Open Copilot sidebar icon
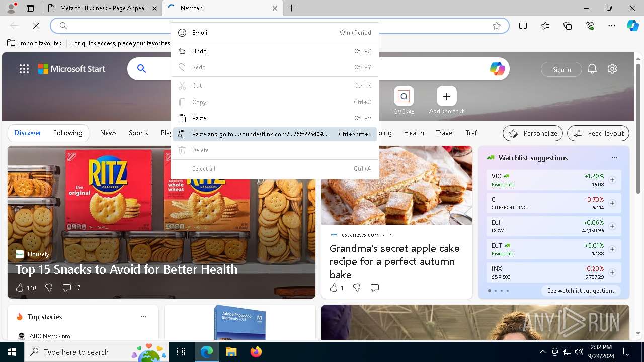The height and width of the screenshot is (362, 644). [x=632, y=26]
